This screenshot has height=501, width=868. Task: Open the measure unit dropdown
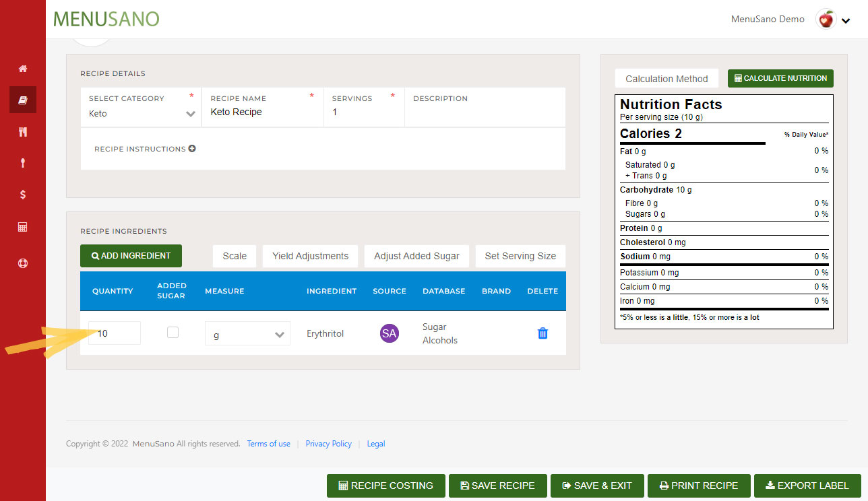(x=247, y=334)
